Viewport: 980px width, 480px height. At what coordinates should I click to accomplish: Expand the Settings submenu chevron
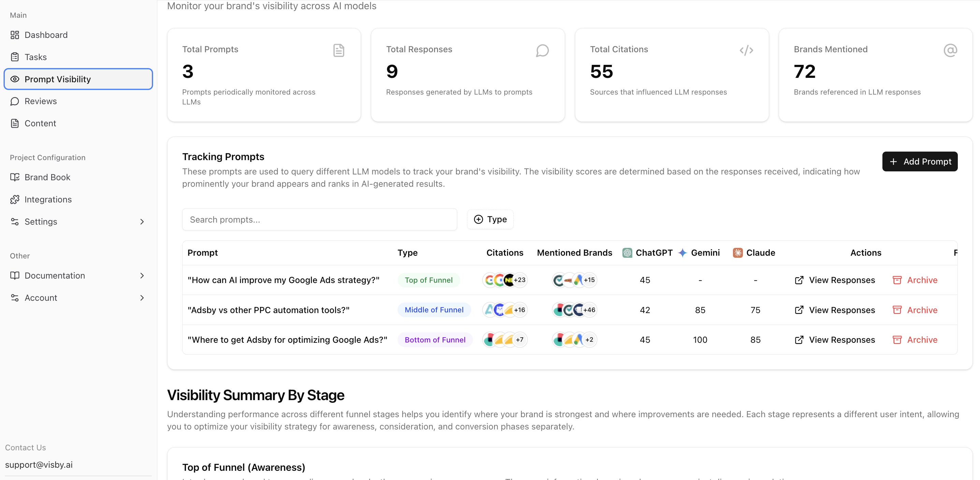[x=142, y=222]
